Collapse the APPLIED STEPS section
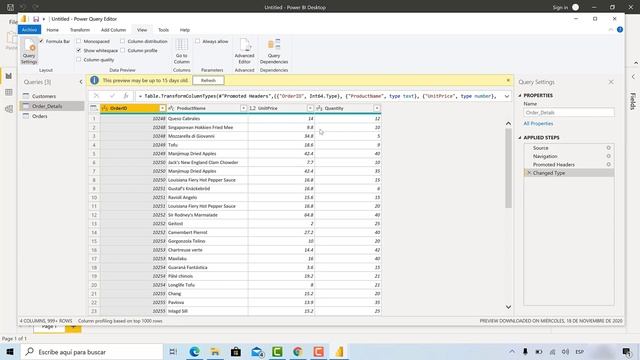Screen dimensions: 640x360 click(x=520, y=138)
